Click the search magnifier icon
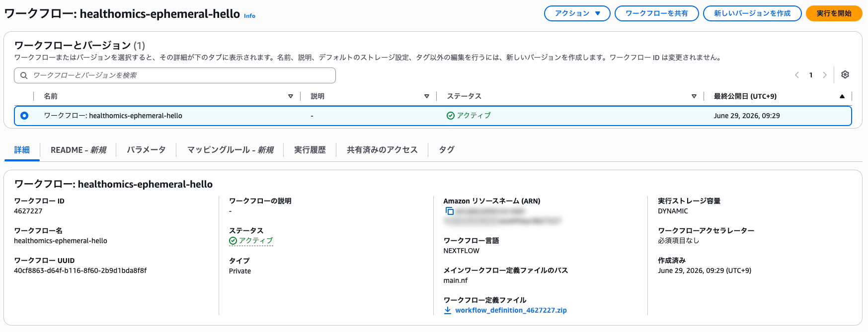868x332 pixels. (24, 75)
